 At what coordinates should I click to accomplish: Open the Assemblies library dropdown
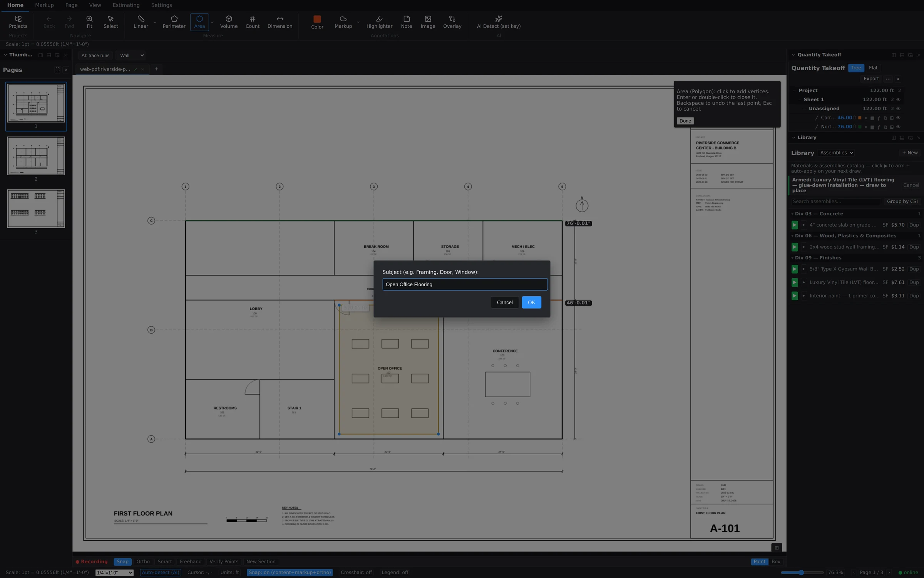pyautogui.click(x=836, y=153)
